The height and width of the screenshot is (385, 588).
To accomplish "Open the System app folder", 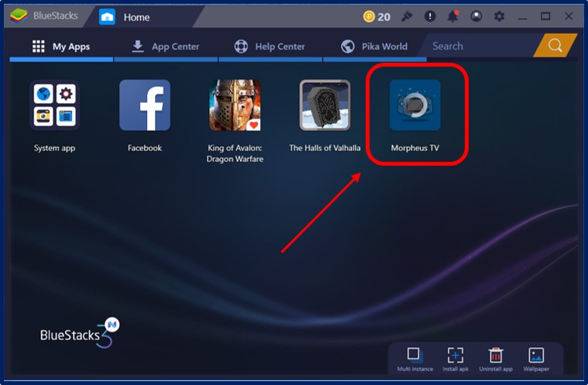I will click(54, 105).
